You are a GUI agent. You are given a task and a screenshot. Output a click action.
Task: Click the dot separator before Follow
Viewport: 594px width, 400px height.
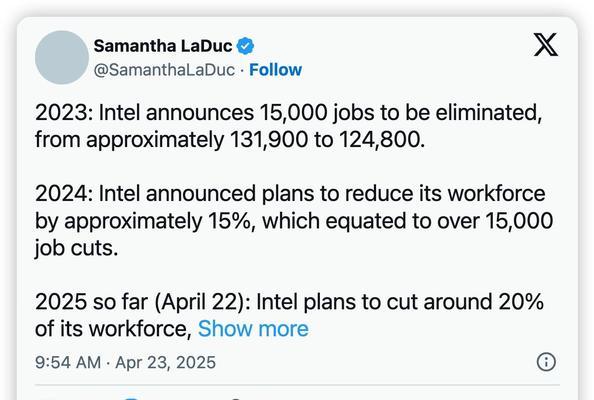click(x=242, y=70)
